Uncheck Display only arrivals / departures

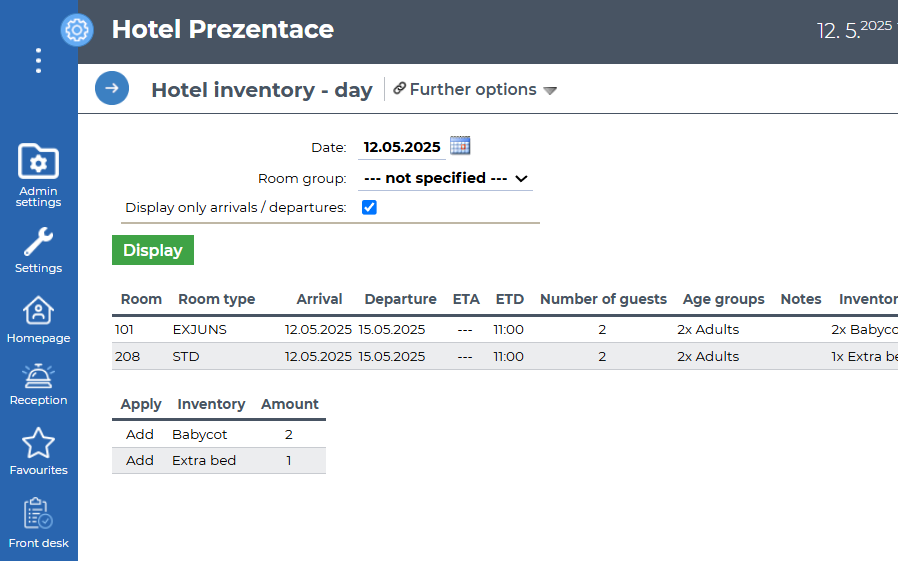tap(369, 208)
